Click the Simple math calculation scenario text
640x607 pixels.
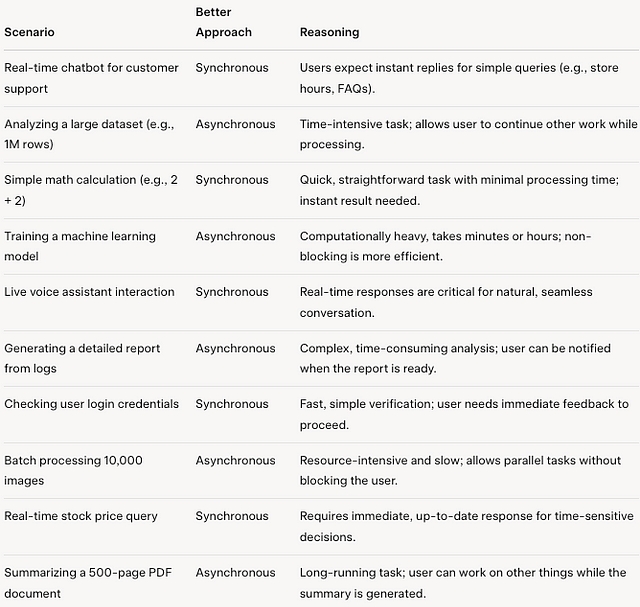pos(91,190)
